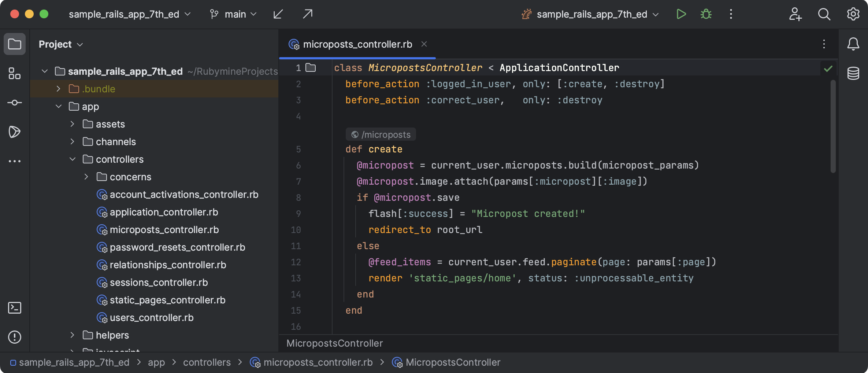Open the Problems tool window icon
868x373 pixels.
coord(15,337)
